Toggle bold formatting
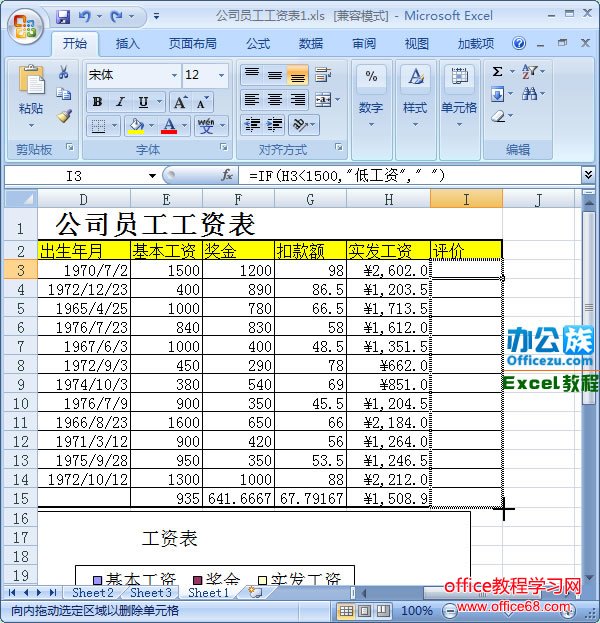Image resolution: width=600 pixels, height=623 pixels. coord(97,102)
